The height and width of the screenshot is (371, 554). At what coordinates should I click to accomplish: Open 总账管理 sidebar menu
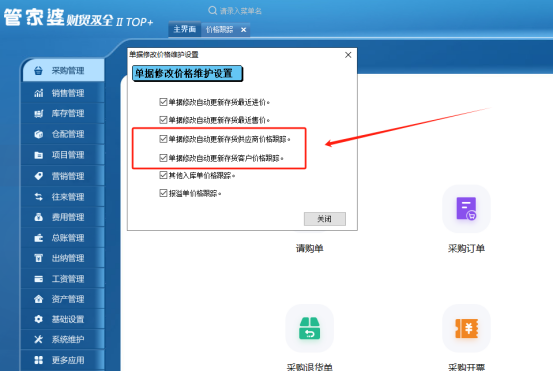[x=63, y=238]
